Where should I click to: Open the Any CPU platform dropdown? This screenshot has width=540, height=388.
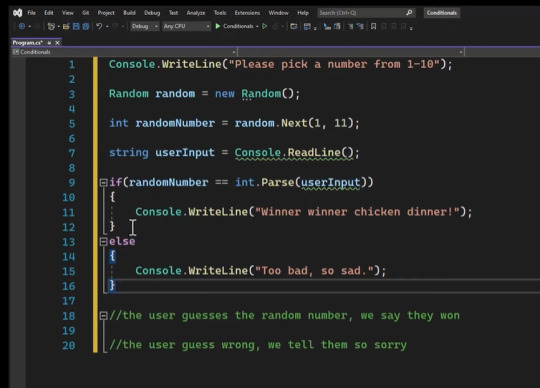pos(186,26)
